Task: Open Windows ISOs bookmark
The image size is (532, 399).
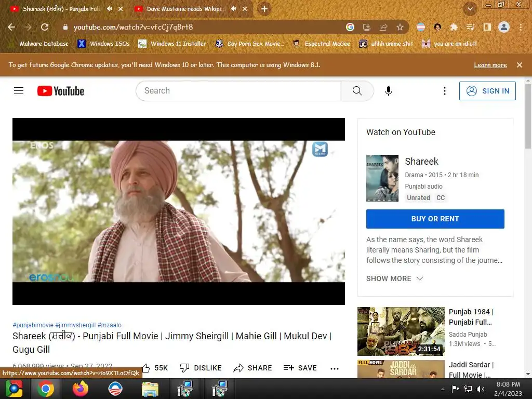Action: click(x=103, y=44)
